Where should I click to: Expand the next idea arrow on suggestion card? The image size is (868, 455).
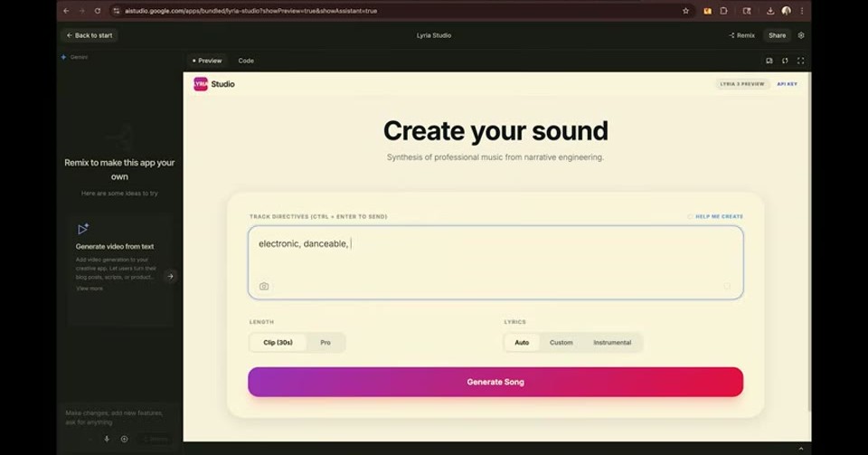[171, 276]
